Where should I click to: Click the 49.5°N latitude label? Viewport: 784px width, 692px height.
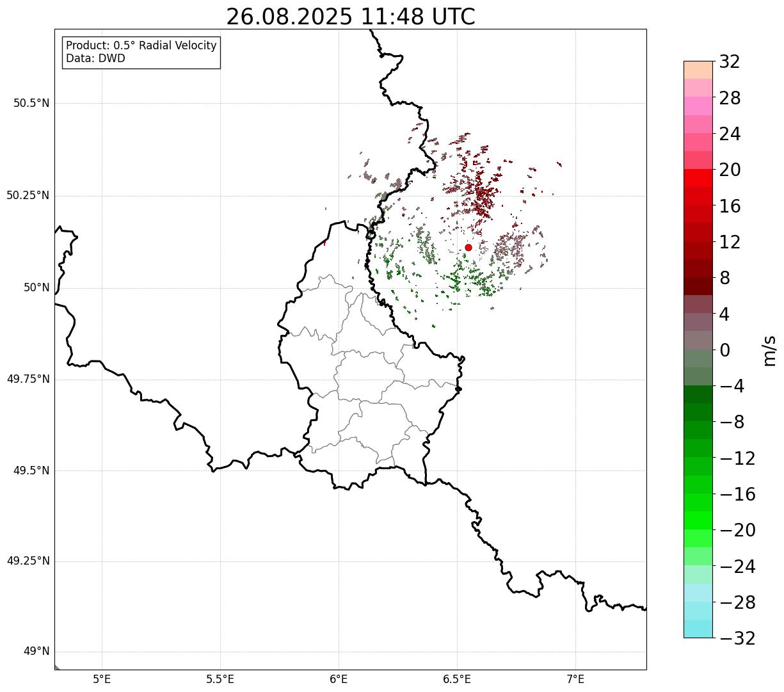[31, 471]
